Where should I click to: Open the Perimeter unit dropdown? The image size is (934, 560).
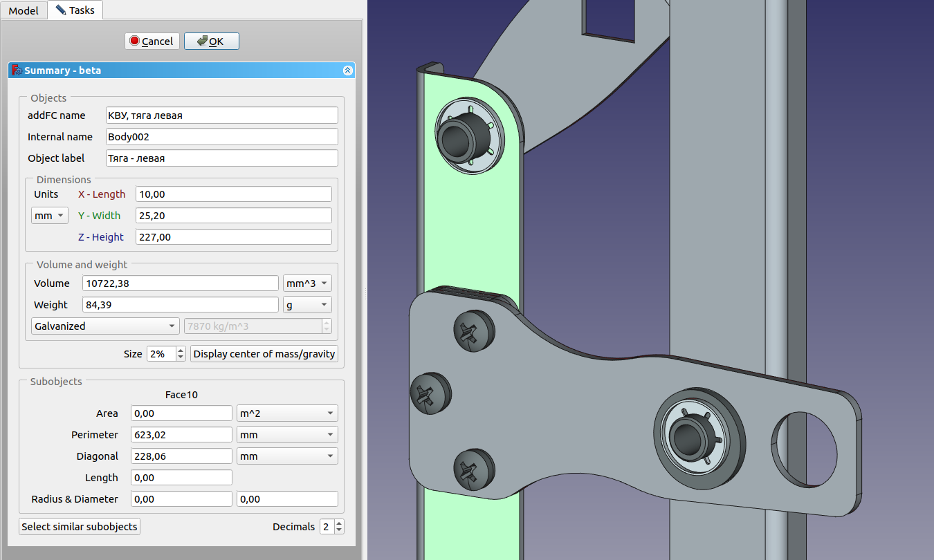tap(286, 435)
